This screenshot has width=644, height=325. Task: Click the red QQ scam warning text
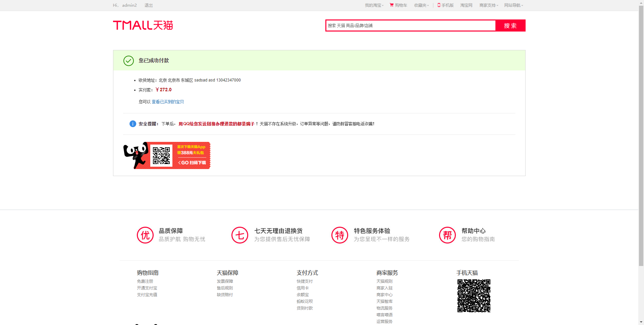[217, 124]
